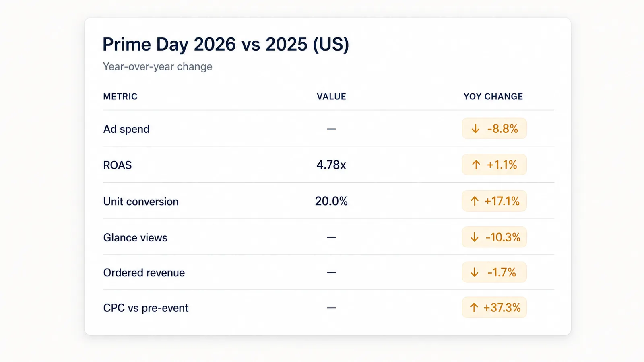Click the Year-over-year change subtitle
This screenshot has width=644, height=362.
pyautogui.click(x=157, y=66)
